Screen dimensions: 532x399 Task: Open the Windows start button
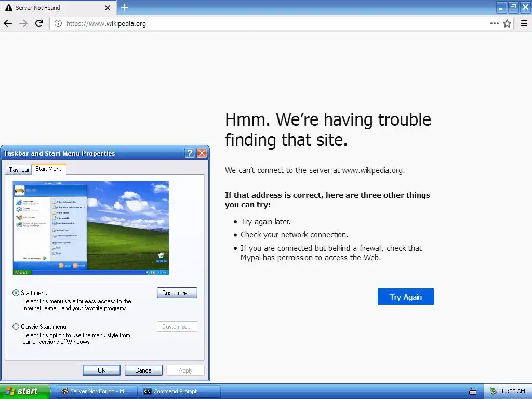(25, 391)
